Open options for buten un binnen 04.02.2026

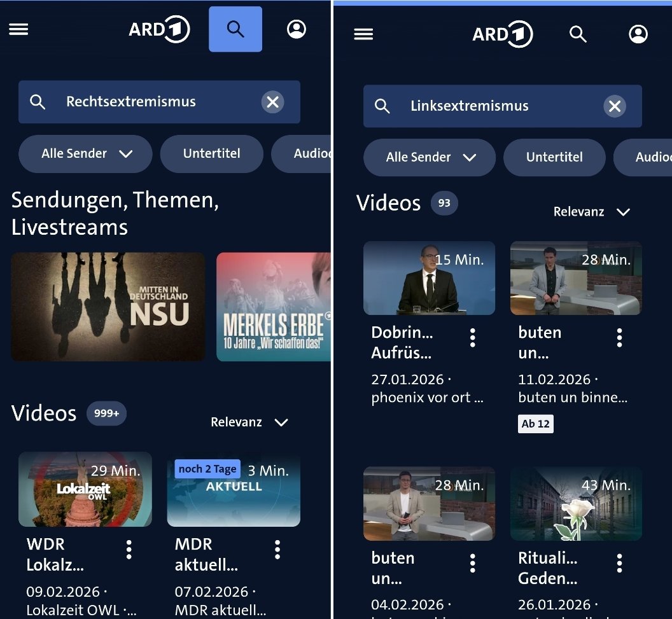pos(472,563)
